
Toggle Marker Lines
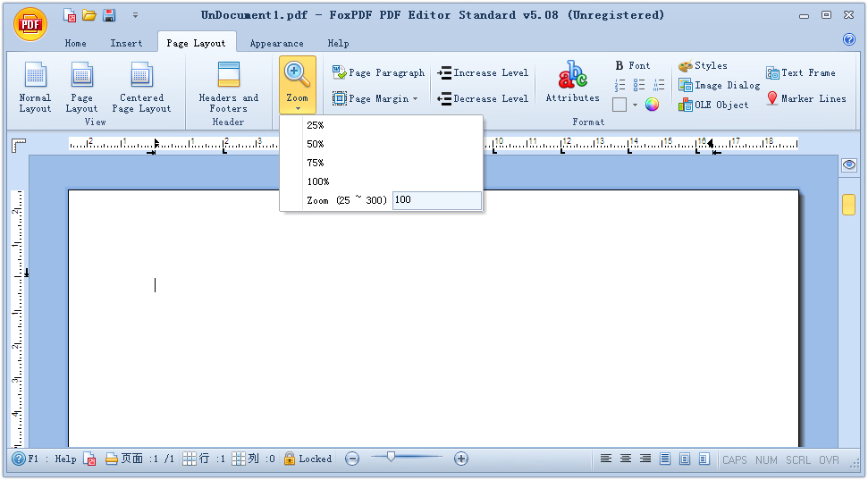coord(806,98)
